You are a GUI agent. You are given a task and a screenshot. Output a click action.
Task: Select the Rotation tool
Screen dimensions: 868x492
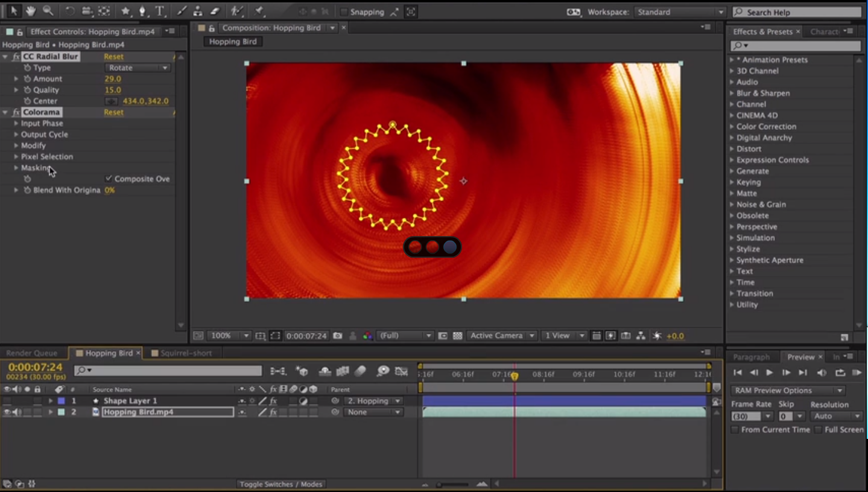point(70,11)
